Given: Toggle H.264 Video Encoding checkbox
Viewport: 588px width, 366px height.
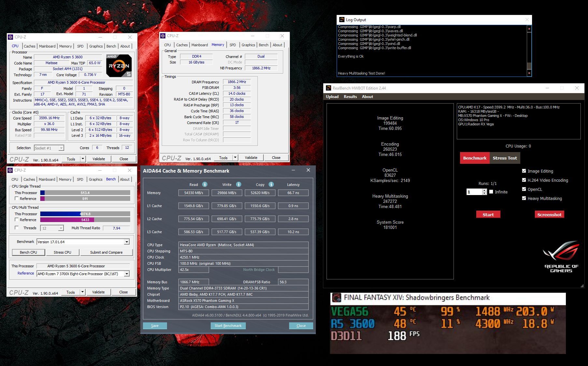Looking at the screenshot, I should click(x=524, y=180).
